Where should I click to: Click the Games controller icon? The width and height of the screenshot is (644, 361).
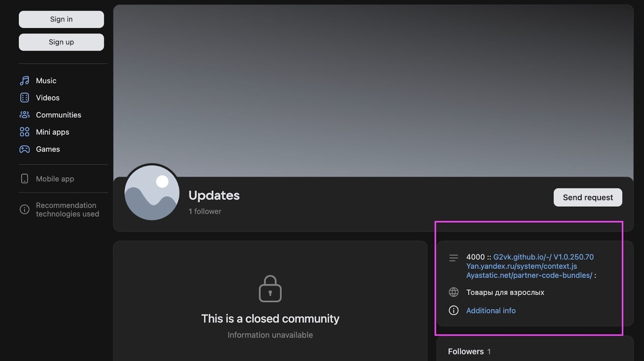click(25, 149)
